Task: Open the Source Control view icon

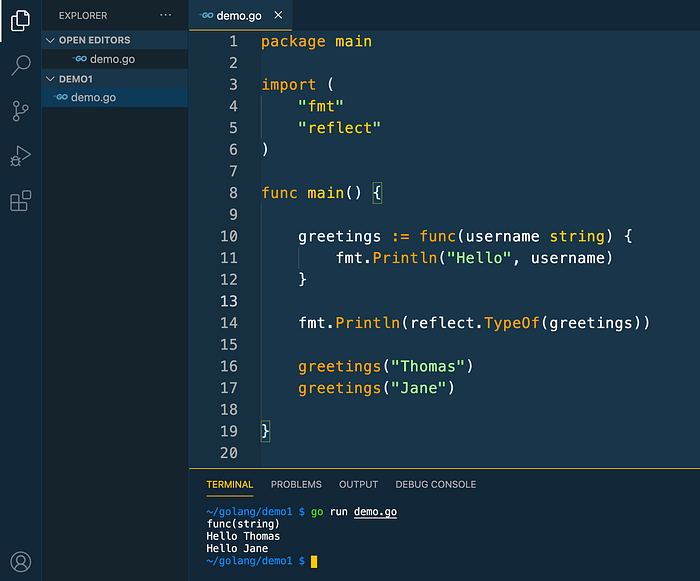Action: click(x=21, y=111)
